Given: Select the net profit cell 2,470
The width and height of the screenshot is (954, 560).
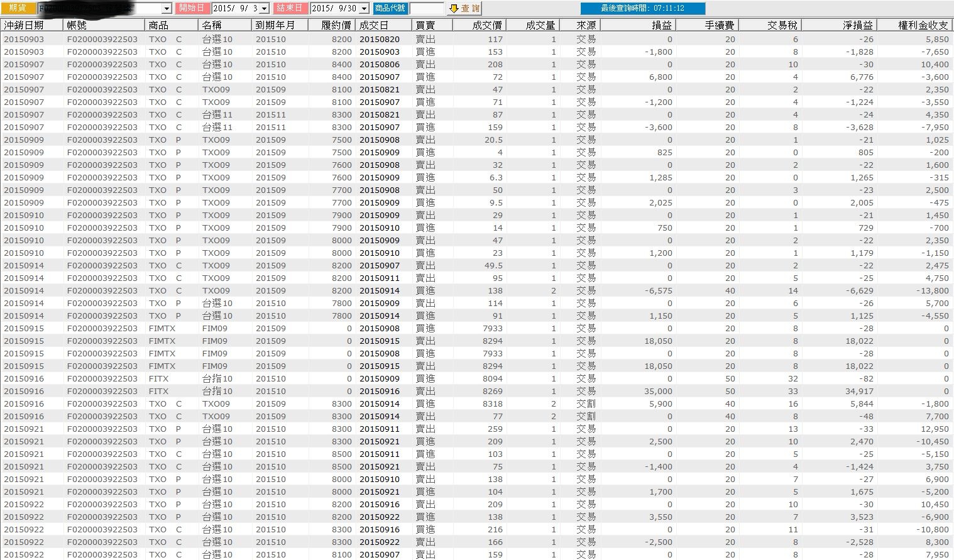Looking at the screenshot, I should click(x=862, y=441).
